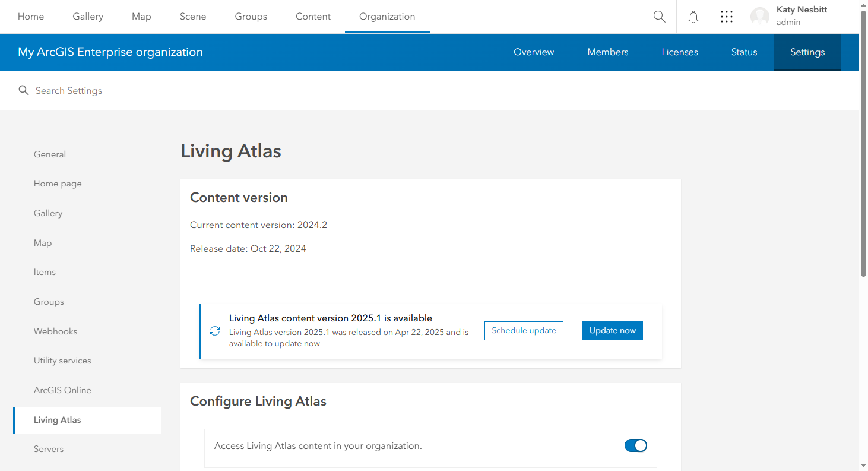
Task: Click the sync icon beside the update notice
Action: tap(214, 331)
